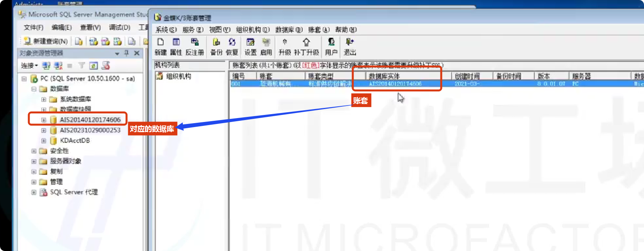The image size is (644, 251).
Task: Click the 补丁升级 (Patch upgrade) toolbar icon
Action: point(306,47)
